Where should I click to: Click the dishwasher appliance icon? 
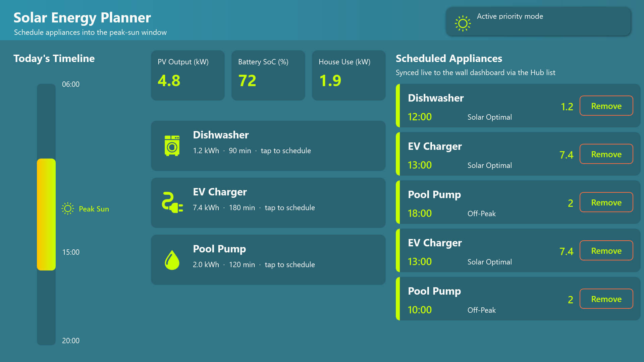[172, 146]
